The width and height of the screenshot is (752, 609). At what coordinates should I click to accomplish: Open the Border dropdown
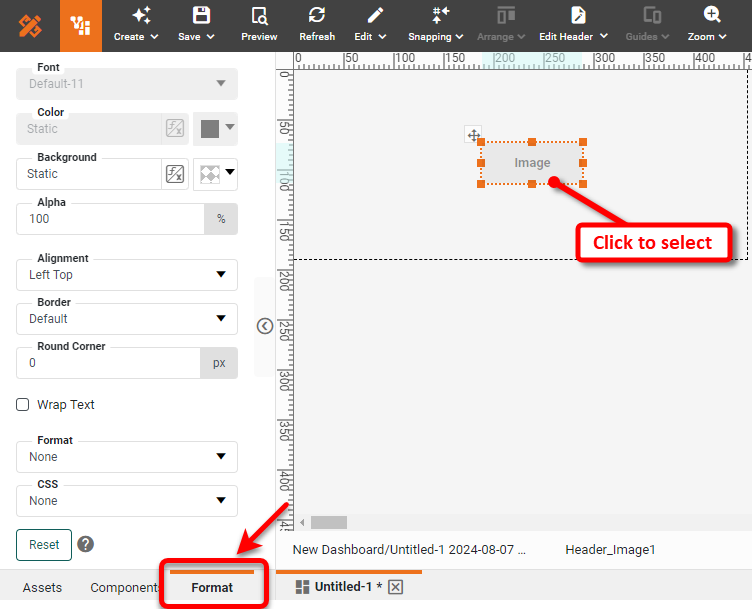(x=127, y=319)
